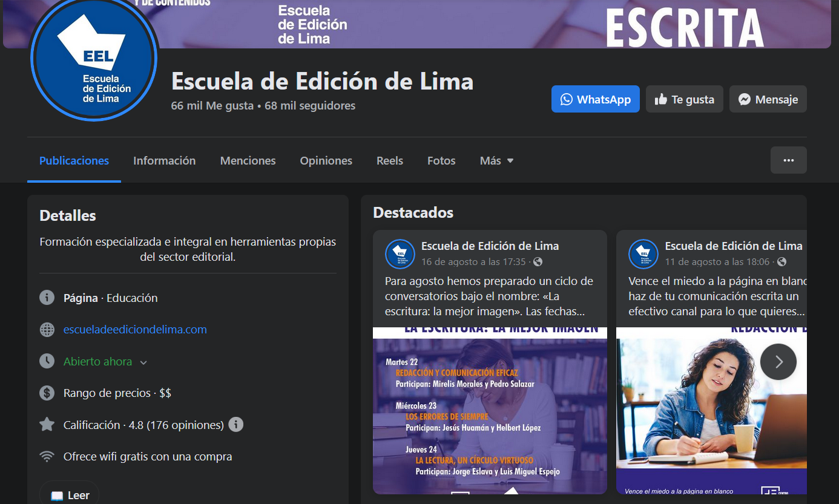Expand the Más dropdown menu
Screen dimensions: 839x504
point(496,160)
